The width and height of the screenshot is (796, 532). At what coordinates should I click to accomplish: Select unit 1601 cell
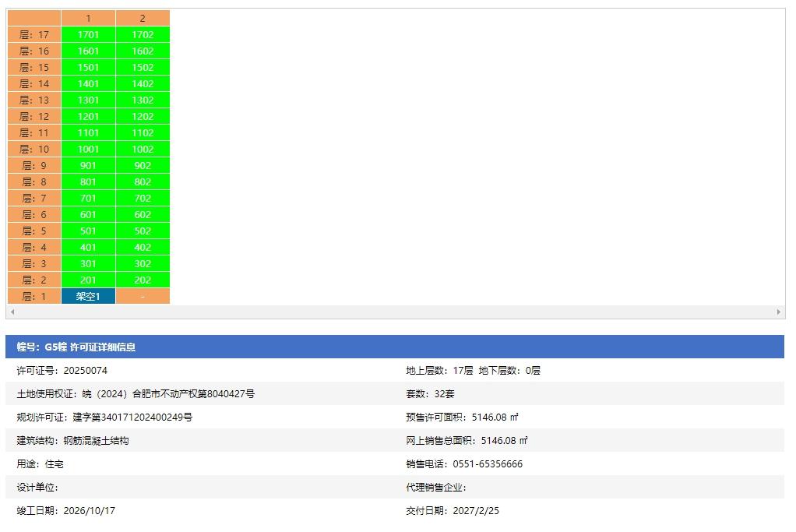point(88,51)
